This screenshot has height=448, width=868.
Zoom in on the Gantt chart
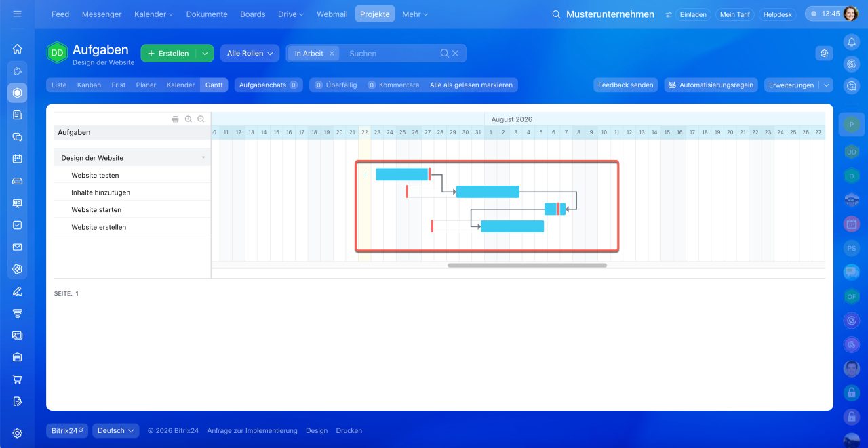189,119
